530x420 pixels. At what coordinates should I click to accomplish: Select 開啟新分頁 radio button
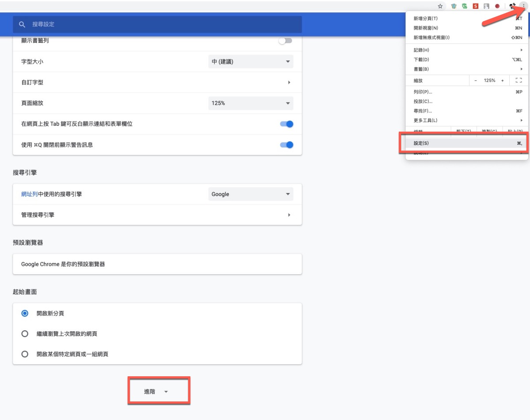(25, 313)
